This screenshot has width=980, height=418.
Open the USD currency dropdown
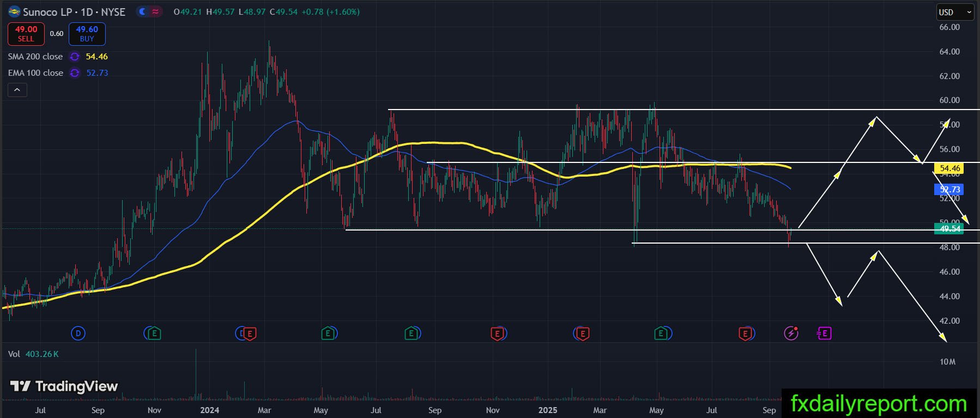(x=955, y=12)
